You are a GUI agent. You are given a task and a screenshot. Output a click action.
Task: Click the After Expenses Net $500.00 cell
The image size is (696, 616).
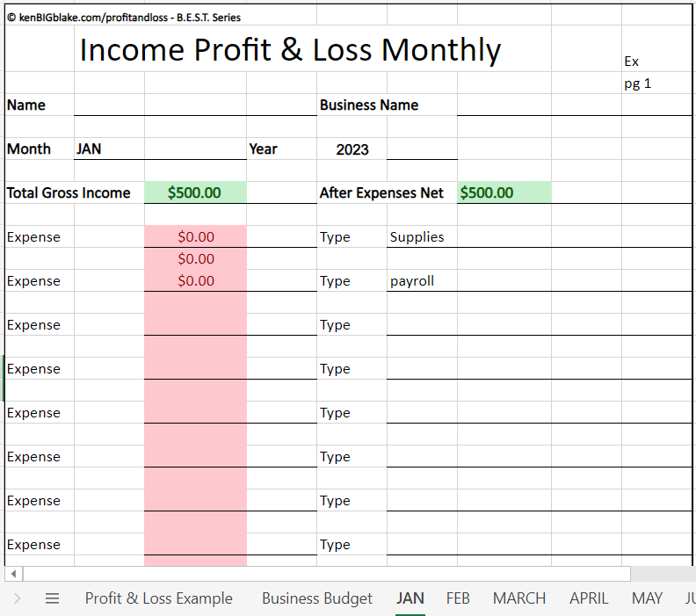504,192
